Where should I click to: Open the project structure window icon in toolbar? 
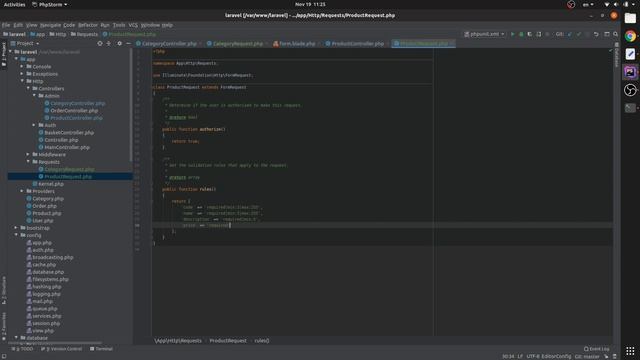click(x=607, y=34)
